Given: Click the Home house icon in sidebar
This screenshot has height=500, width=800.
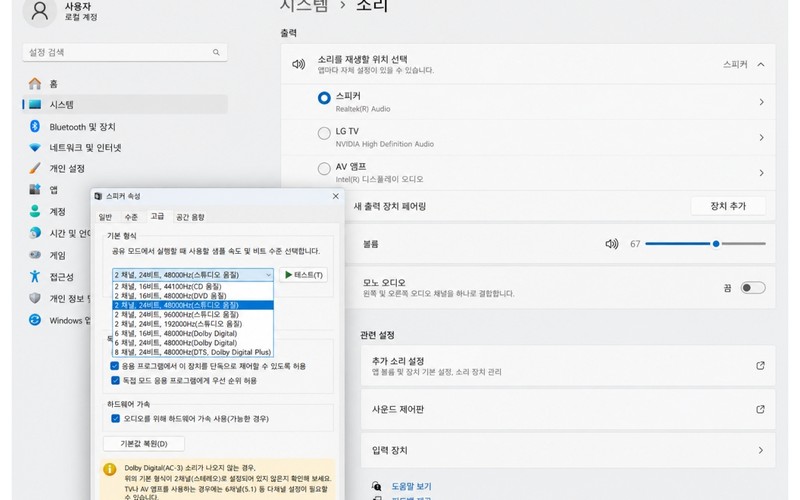Looking at the screenshot, I should tap(35, 83).
